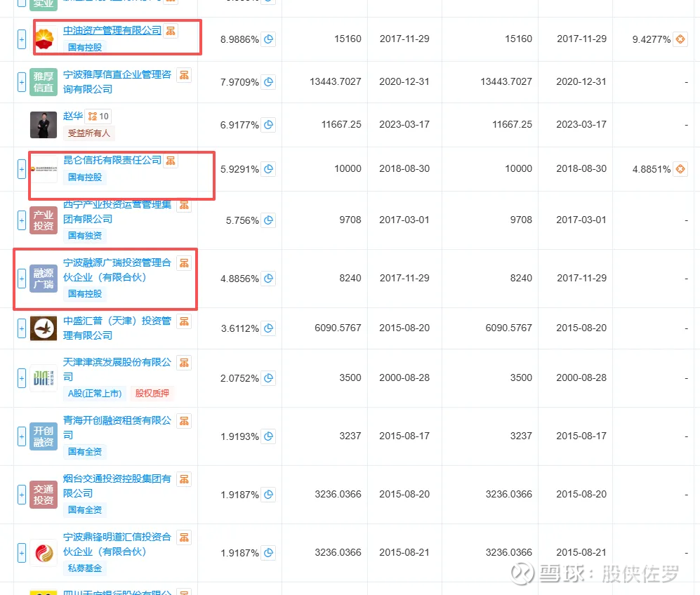Screen dimensions: 700x595
Task: Open equity structure icon for 宁波融源广瑞投资管理合伙企业
Action: click(184, 263)
